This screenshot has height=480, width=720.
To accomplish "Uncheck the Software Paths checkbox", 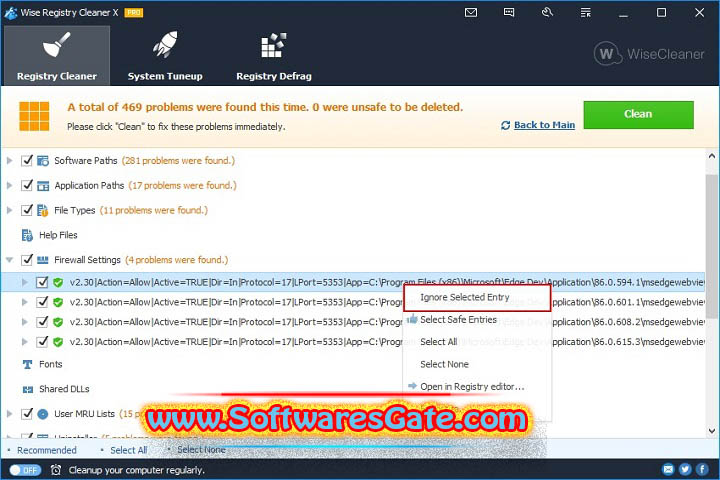I will 27,160.
